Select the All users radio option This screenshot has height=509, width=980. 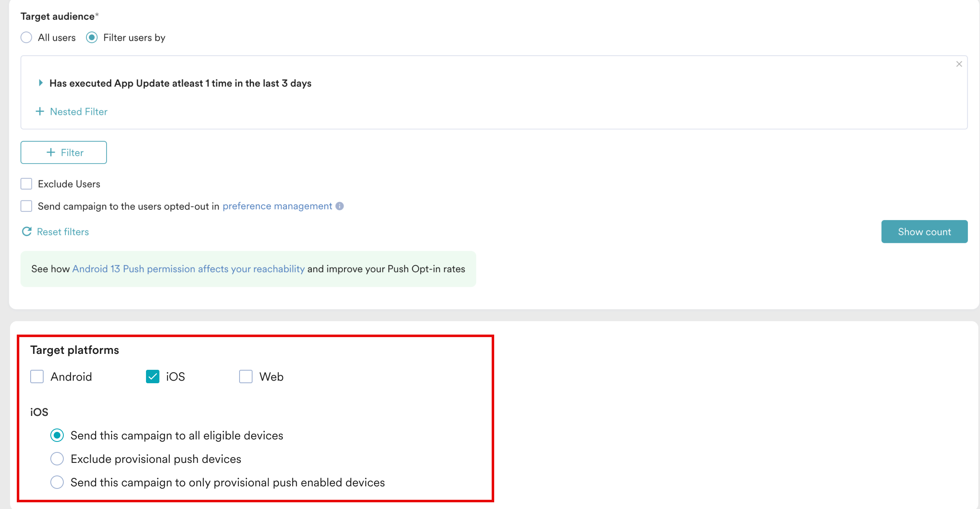[x=26, y=37]
